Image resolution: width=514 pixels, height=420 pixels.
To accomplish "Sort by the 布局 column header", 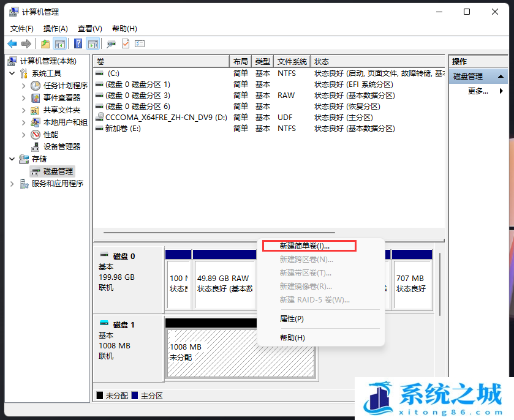I will point(240,62).
